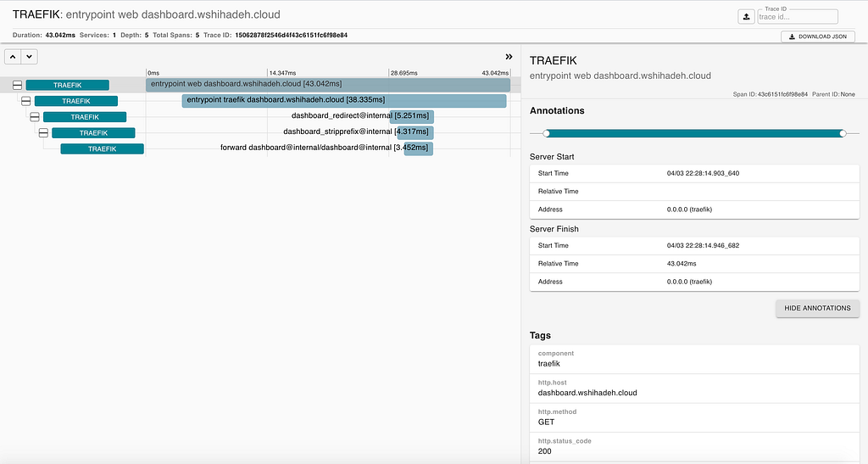
Task: Click Server Start time 22:28:14.903_640
Action: coord(703,173)
